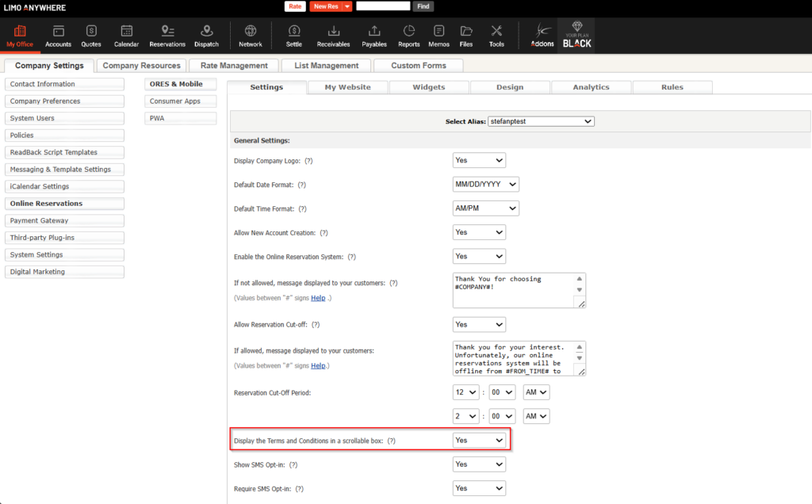Viewport: 812px width, 504px height.
Task: Select Payment Gateway in the sidebar
Action: [64, 220]
